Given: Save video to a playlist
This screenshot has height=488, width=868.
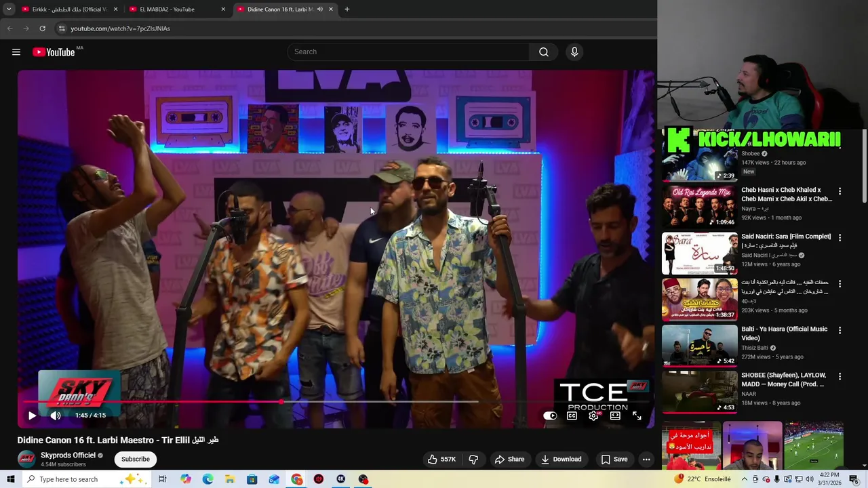Looking at the screenshot, I should pyautogui.click(x=614, y=460).
